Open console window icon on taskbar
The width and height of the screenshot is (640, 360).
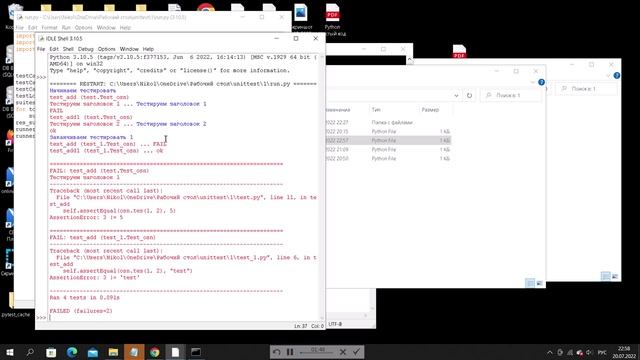pos(196,352)
